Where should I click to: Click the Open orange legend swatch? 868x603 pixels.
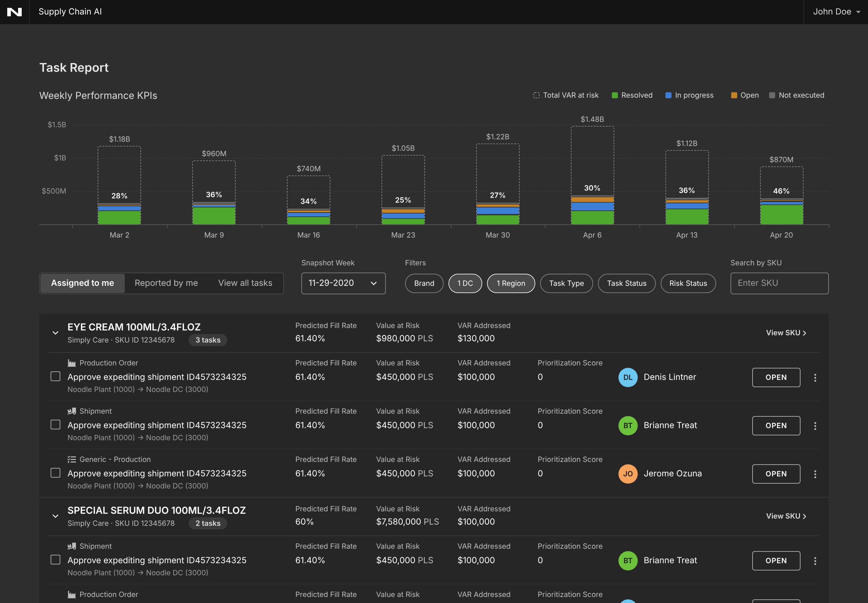tap(734, 95)
